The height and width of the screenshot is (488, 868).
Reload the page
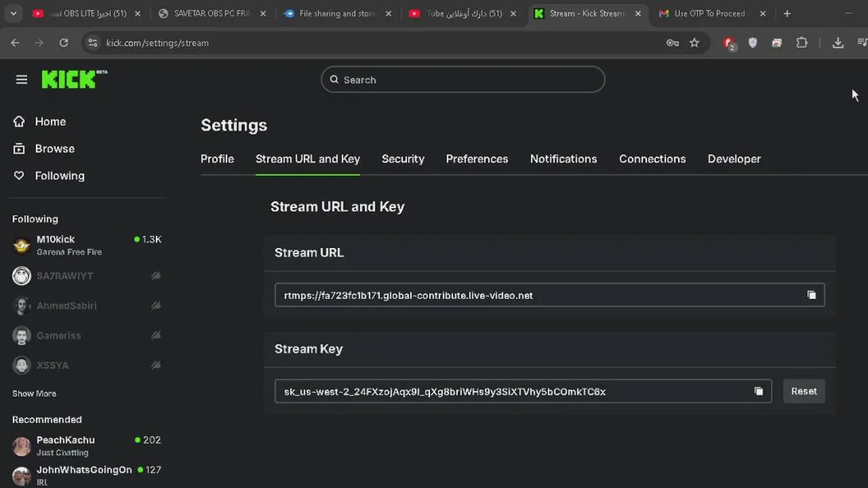(x=63, y=43)
